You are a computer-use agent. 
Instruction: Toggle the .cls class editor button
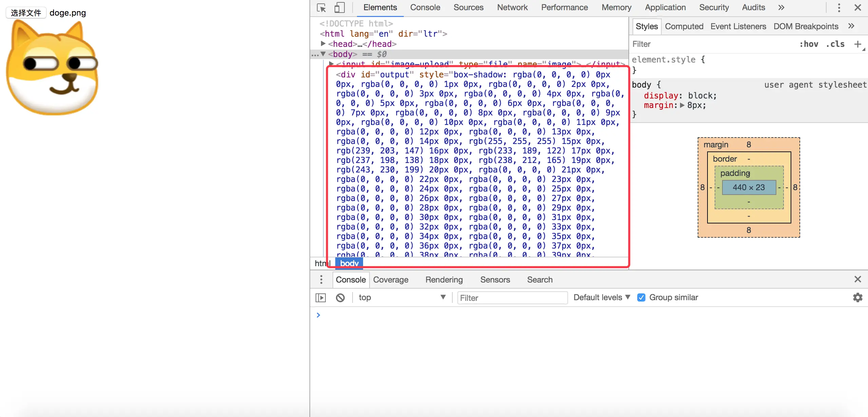[835, 44]
